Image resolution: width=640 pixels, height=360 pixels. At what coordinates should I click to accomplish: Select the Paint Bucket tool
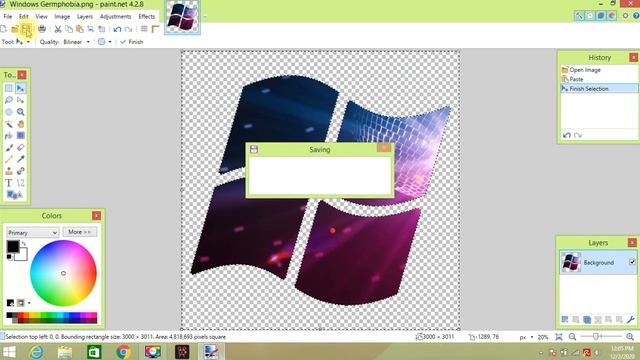pos(9,136)
